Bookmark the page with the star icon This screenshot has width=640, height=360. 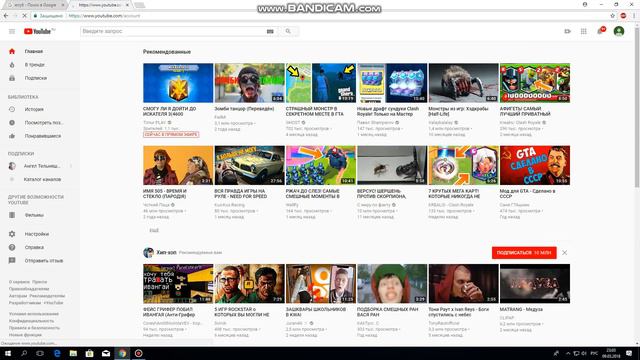coord(612,16)
